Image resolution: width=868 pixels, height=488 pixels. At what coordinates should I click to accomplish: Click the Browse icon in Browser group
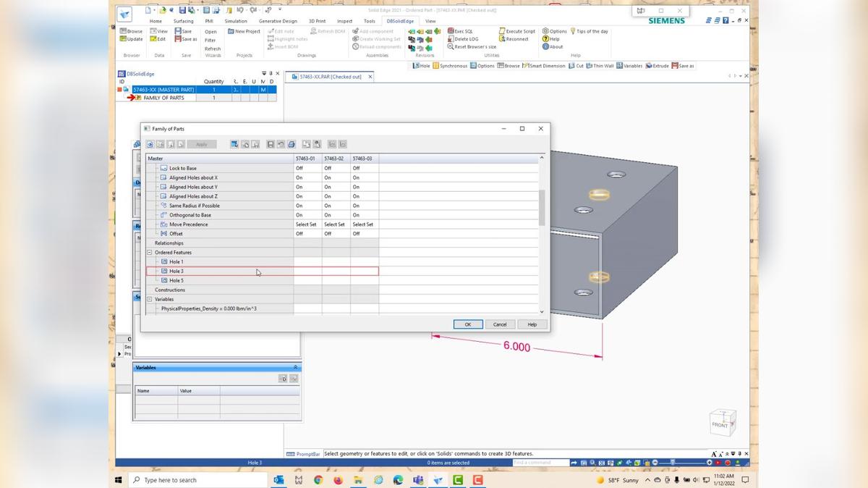(x=131, y=31)
